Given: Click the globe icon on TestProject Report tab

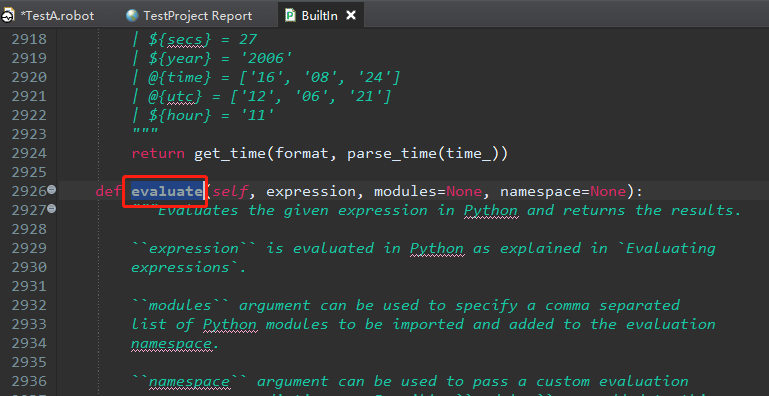Looking at the screenshot, I should tap(132, 16).
